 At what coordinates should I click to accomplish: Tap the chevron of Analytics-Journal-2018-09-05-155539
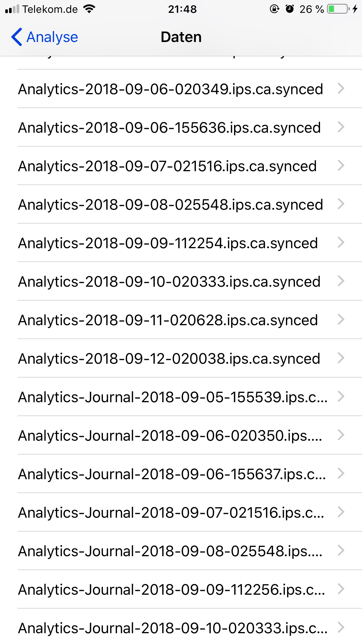(x=341, y=396)
